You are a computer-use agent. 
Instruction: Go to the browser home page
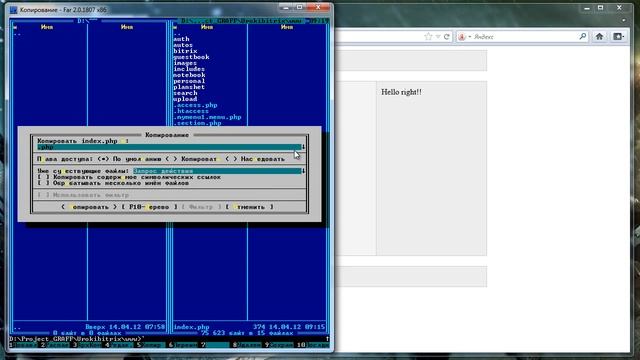tap(599, 37)
